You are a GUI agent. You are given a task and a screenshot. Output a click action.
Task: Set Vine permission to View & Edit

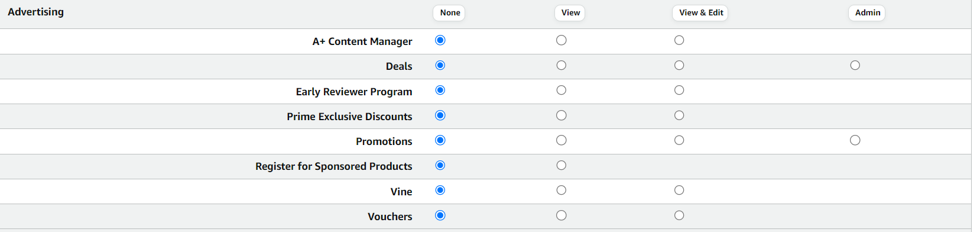pyautogui.click(x=679, y=190)
